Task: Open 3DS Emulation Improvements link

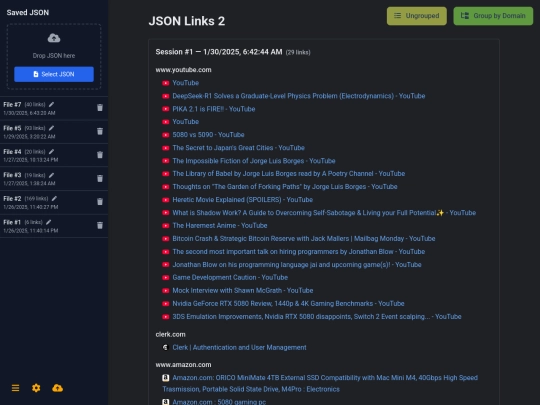Action: pyautogui.click(x=317, y=317)
